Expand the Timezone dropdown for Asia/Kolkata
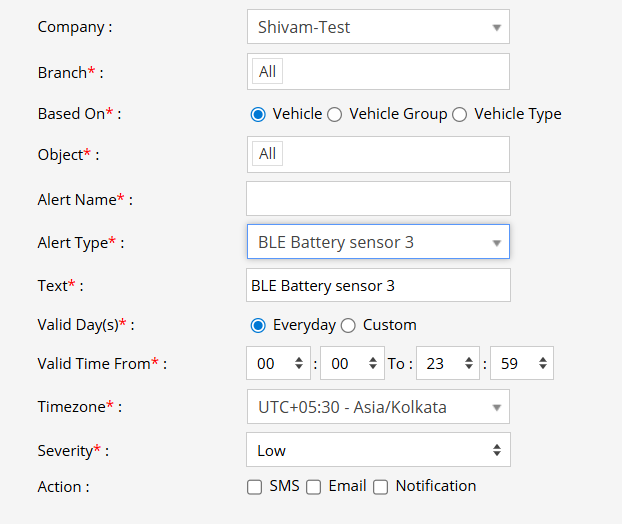The height and width of the screenshot is (524, 622). 377,407
